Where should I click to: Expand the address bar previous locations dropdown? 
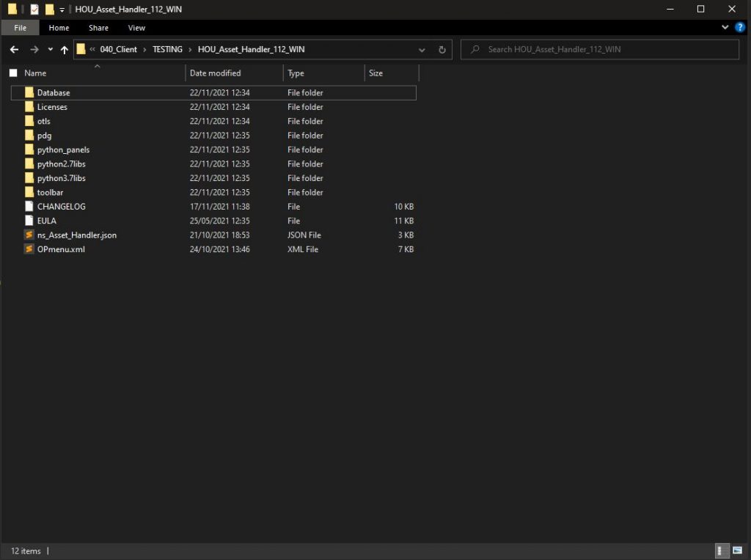422,50
